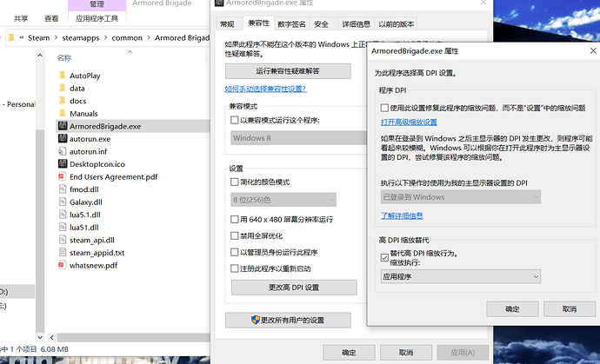This screenshot has width=600, height=364.
Task: Select ArmoredBrigade.exe file icon
Action: (63, 126)
